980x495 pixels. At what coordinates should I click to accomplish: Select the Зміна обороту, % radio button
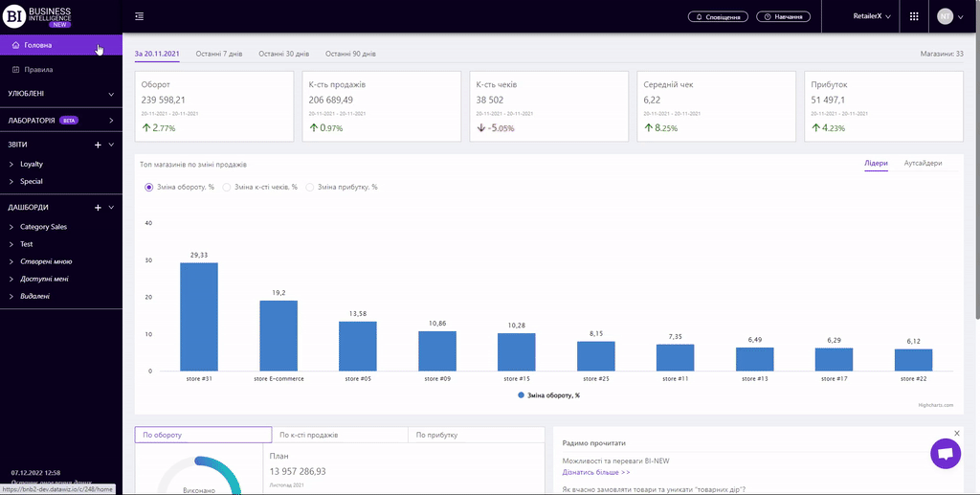point(148,187)
